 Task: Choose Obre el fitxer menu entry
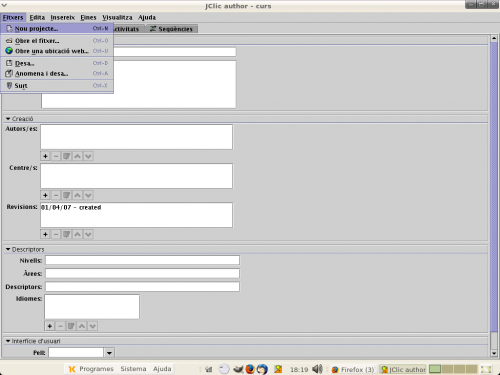point(57,41)
